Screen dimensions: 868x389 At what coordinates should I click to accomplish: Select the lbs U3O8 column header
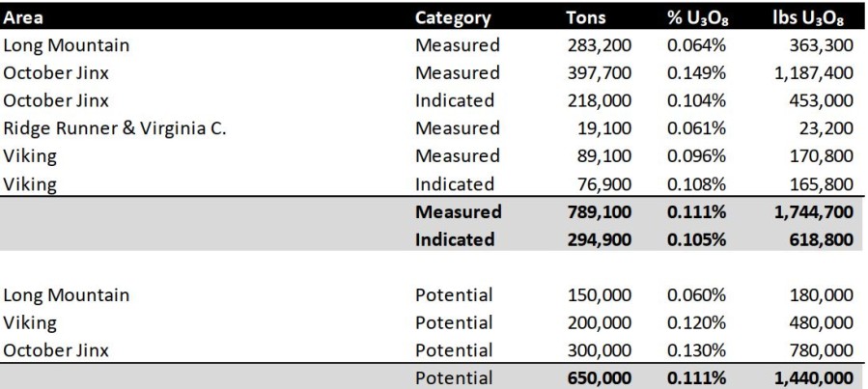808,18
